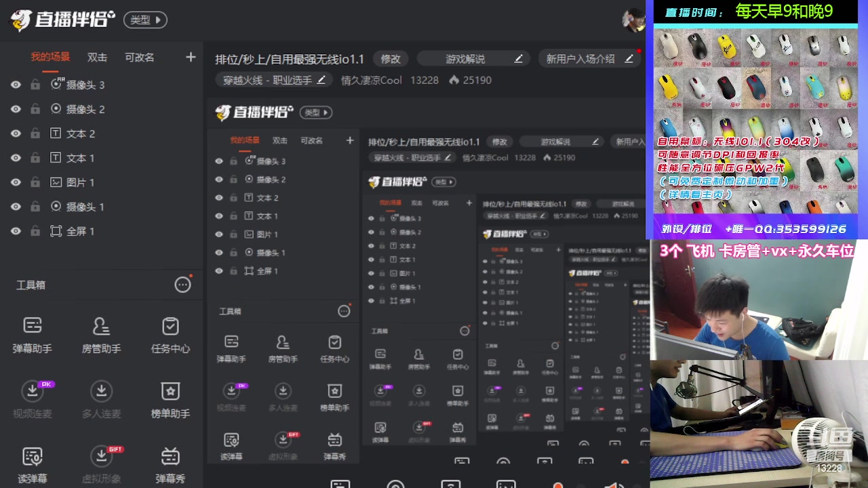Open the 读弹幕 tool
The height and width of the screenshot is (488, 868).
pos(33,465)
